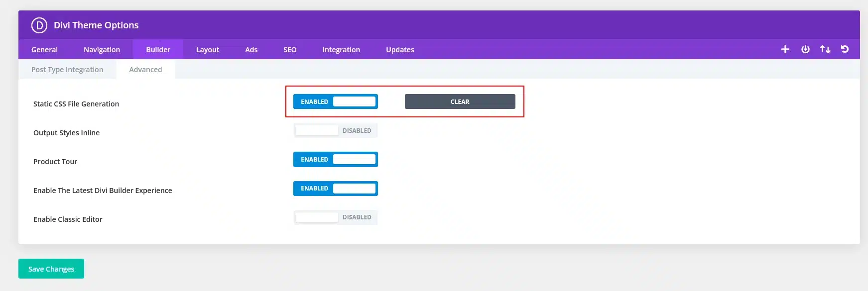Screen dimensions: 868x291
Task: Go to the Layout tab
Action: [208, 50]
